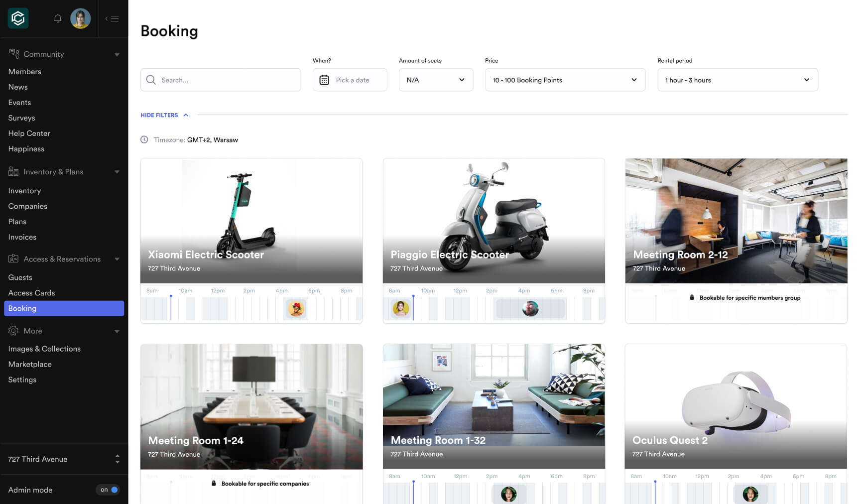The height and width of the screenshot is (504, 862).
Task: Open Settings page
Action: click(x=22, y=379)
